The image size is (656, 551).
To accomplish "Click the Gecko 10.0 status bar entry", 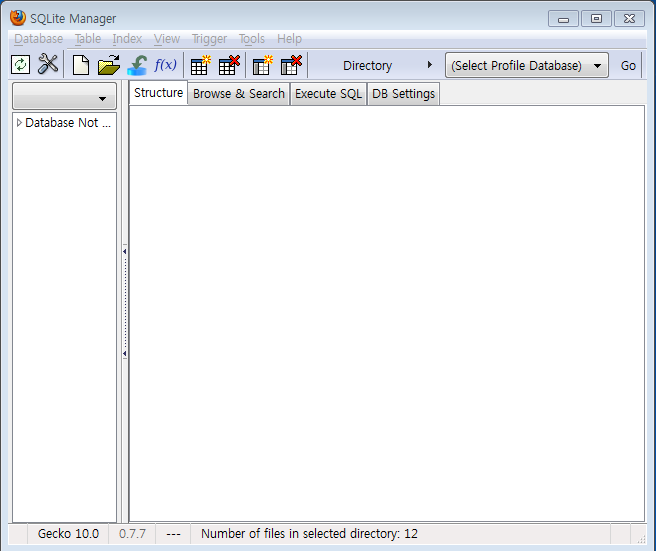I will (68, 534).
